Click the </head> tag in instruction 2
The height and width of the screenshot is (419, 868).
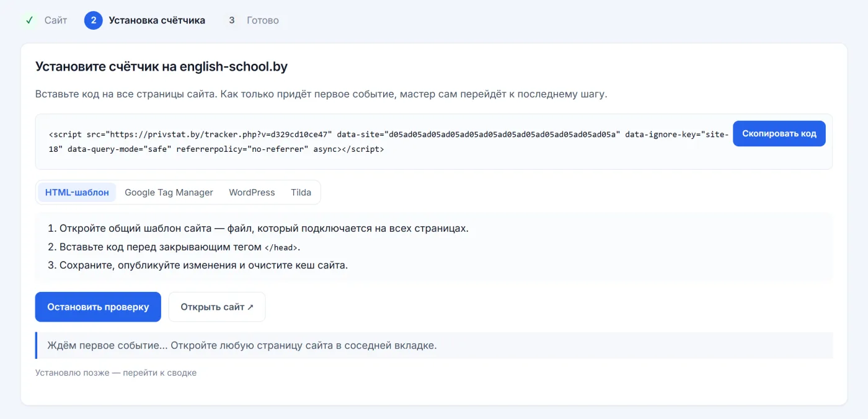[x=281, y=247]
